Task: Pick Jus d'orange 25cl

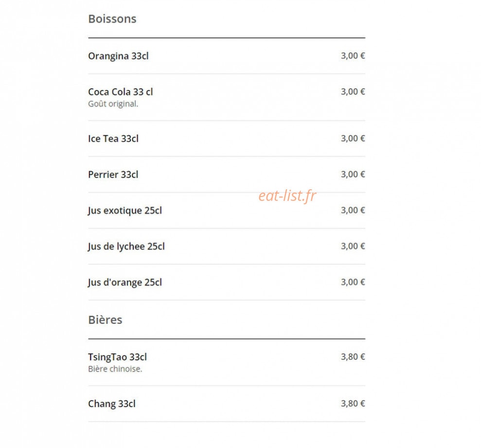Action: 226,282
